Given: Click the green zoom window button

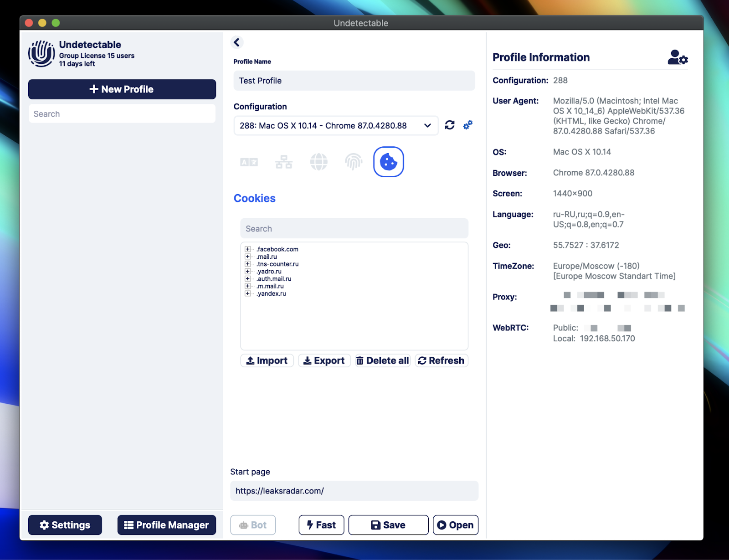Looking at the screenshot, I should click(56, 23).
